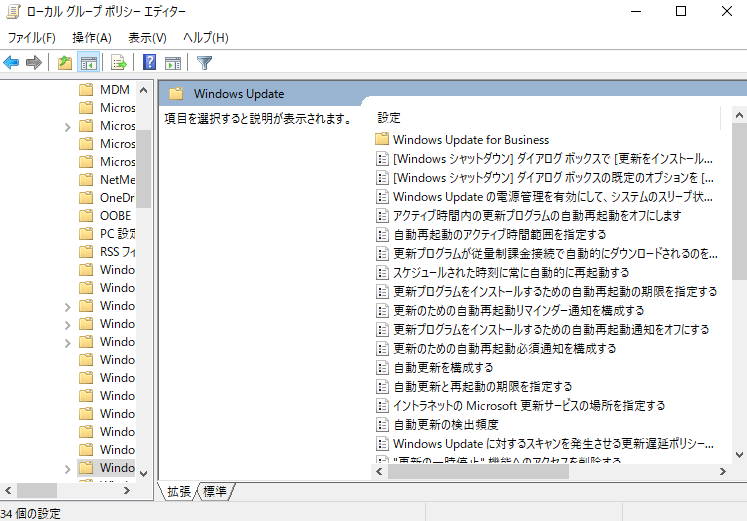Viewport: 747px width, 521px height.
Task: Go up one level with folder icon
Action: (65, 63)
